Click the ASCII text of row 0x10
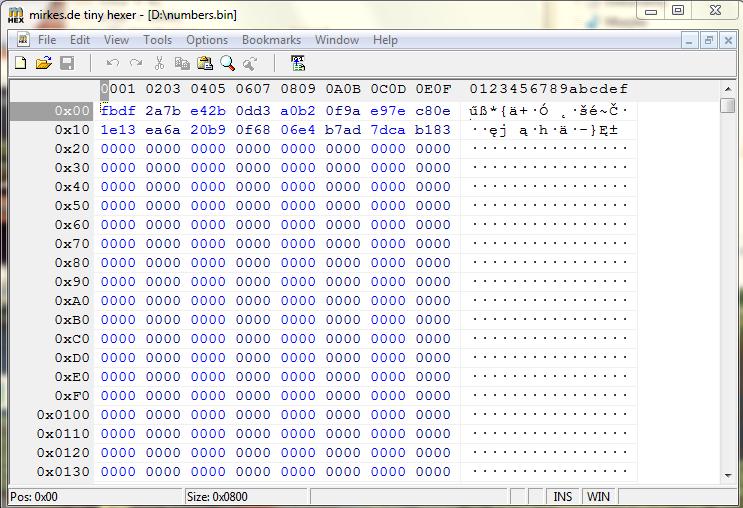 545,130
